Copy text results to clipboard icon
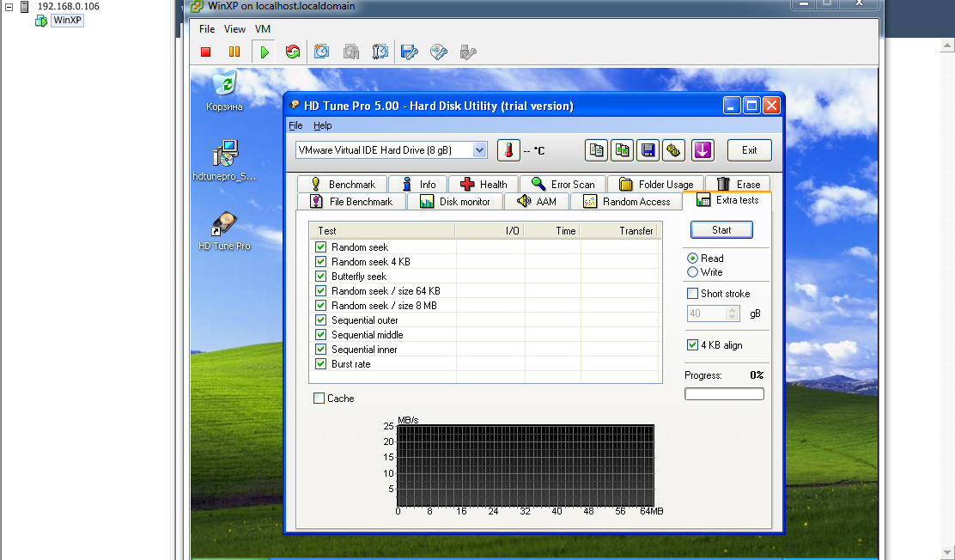 coord(596,150)
